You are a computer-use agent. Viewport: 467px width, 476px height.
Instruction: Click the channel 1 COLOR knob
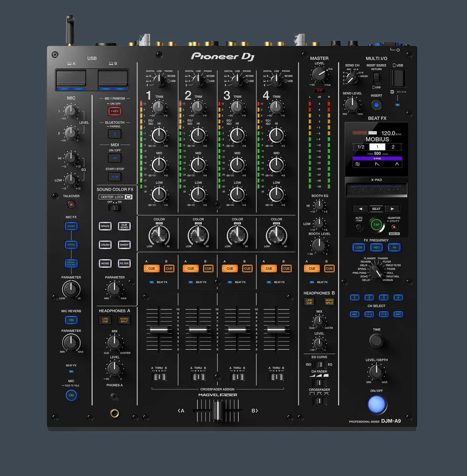[x=159, y=235]
